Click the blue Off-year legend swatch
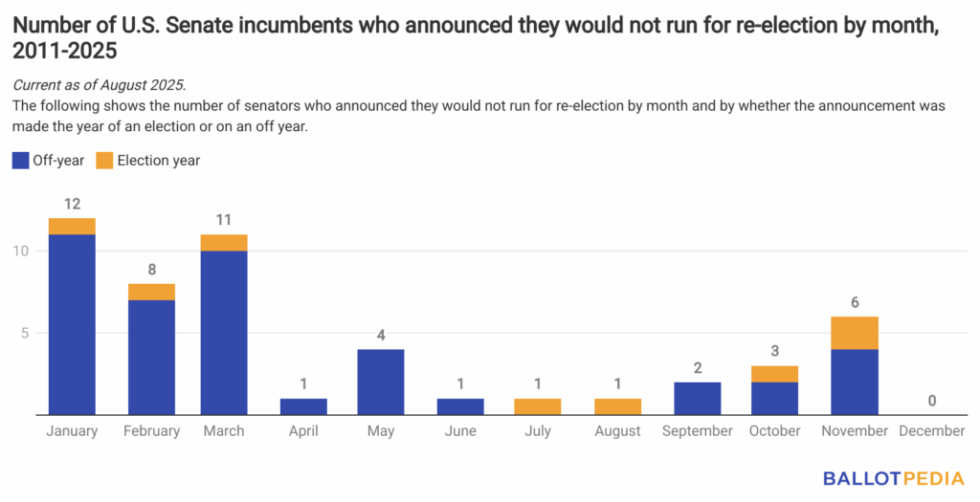Screen dimensions: 980x502 click(21, 161)
